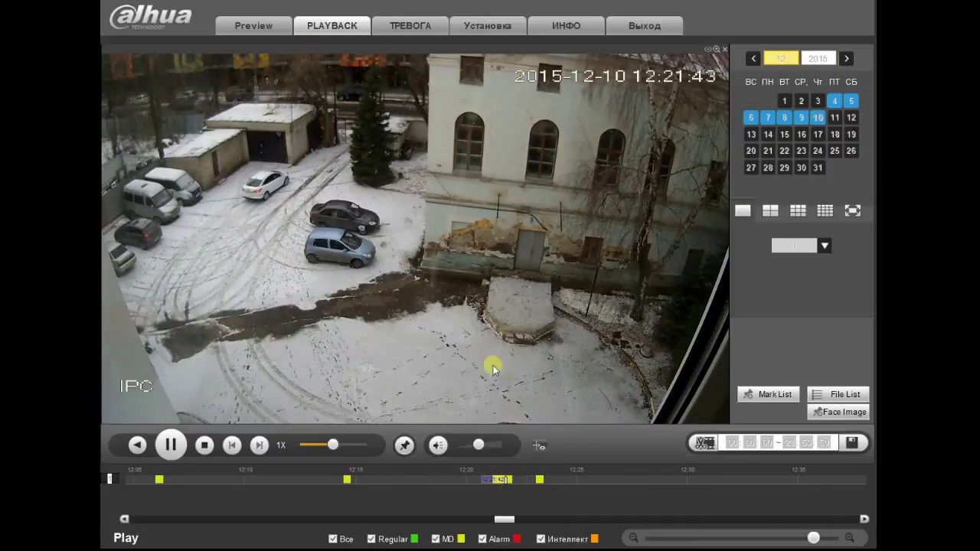Open the File List

pyautogui.click(x=838, y=394)
